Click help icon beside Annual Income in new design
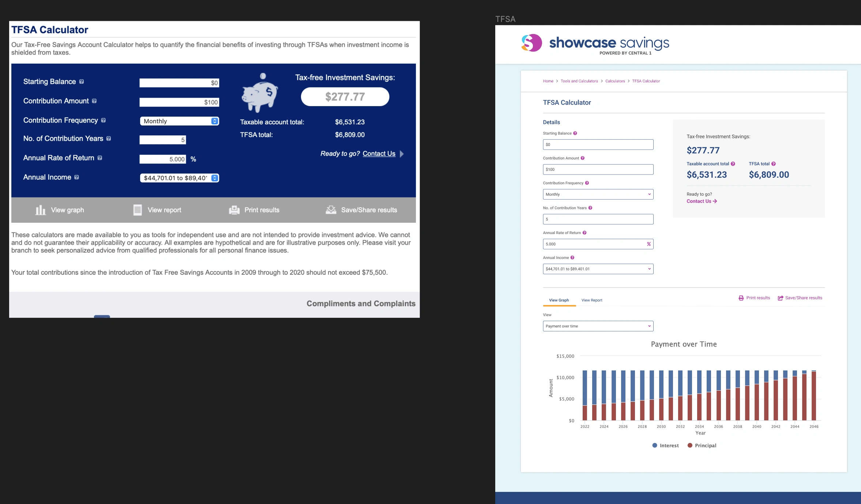 pyautogui.click(x=572, y=257)
